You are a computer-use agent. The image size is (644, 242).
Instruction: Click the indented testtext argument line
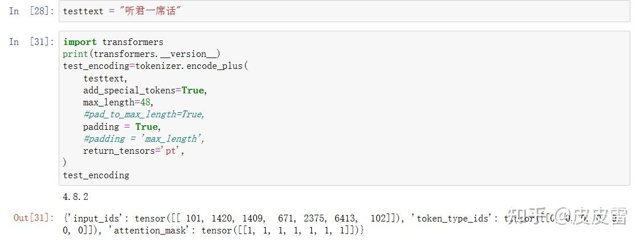105,78
